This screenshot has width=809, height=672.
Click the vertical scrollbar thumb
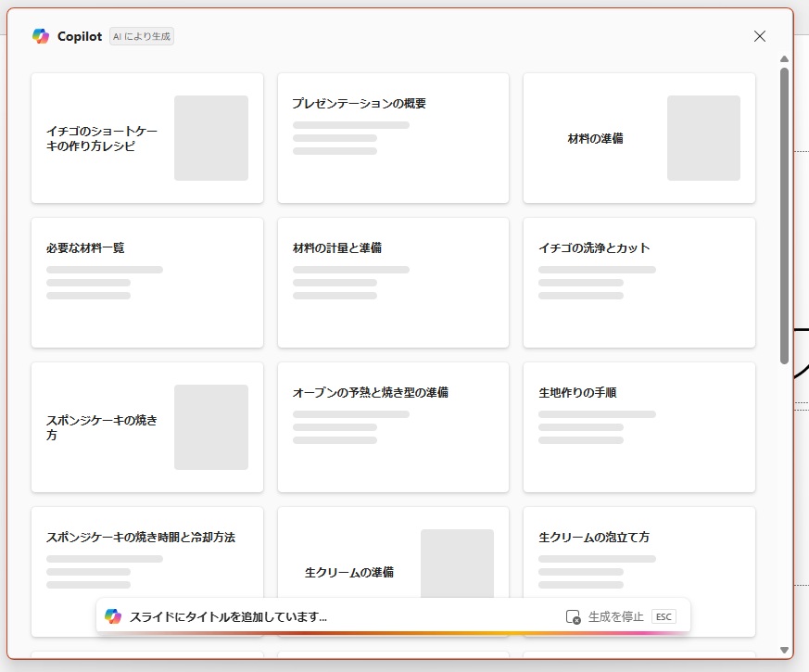[784, 213]
